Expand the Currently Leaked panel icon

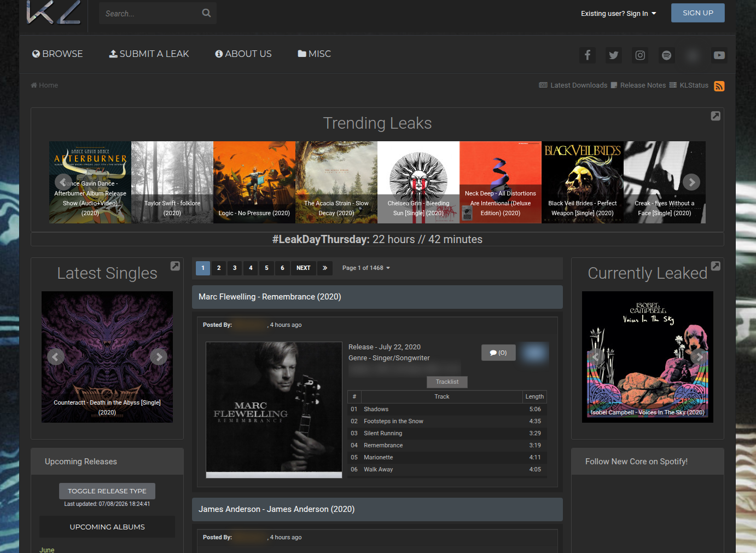point(716,266)
